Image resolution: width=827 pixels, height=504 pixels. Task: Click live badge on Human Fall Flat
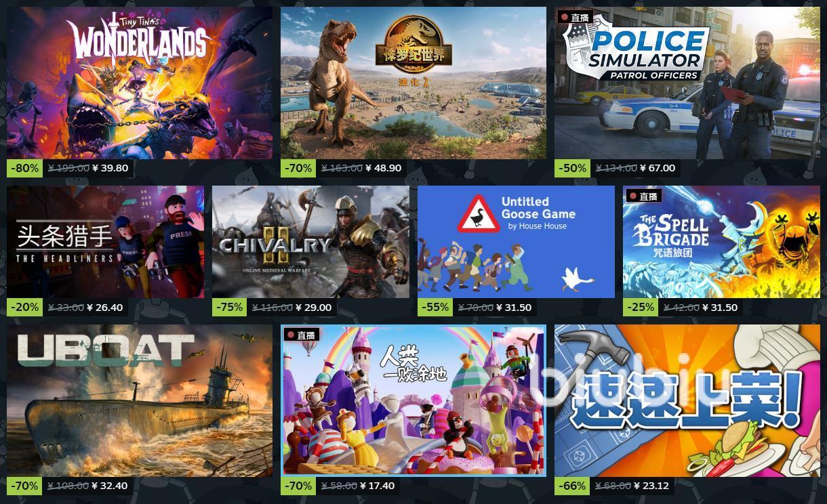[302, 335]
